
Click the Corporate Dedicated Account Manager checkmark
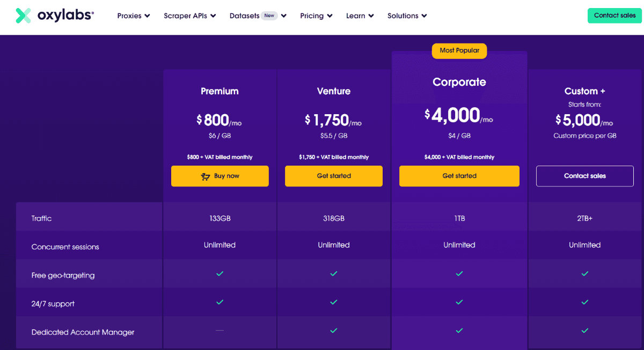459,331
